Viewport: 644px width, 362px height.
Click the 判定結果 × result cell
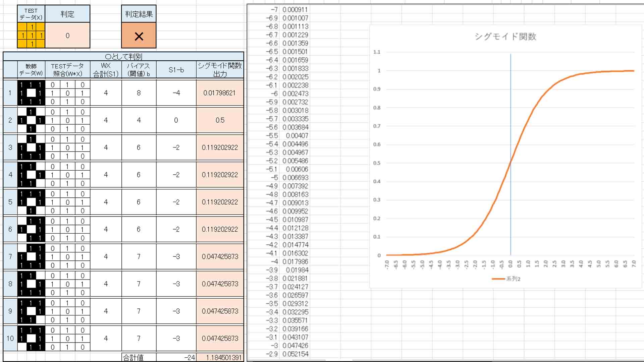click(139, 35)
